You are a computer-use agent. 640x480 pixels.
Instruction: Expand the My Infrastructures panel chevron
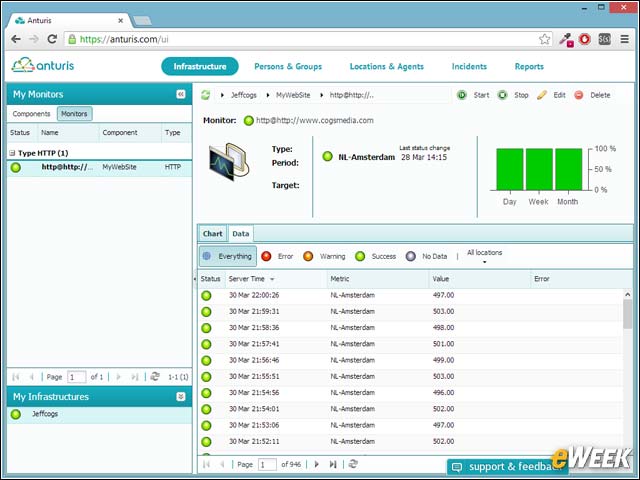pyautogui.click(x=181, y=397)
